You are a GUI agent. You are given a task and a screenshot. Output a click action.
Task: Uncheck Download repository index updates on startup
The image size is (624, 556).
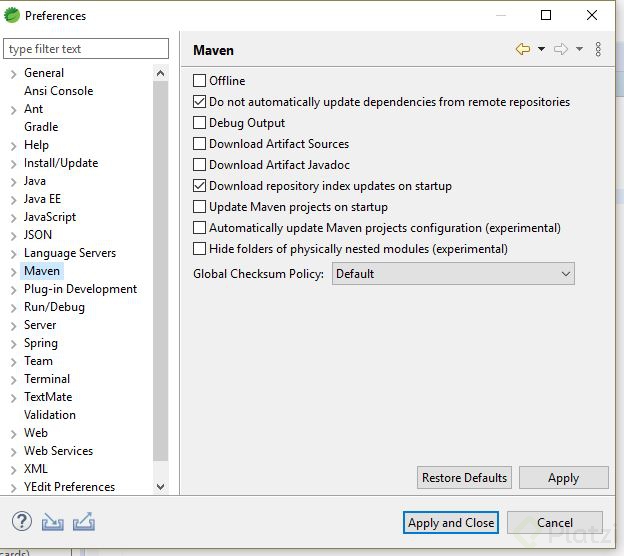[x=199, y=186]
